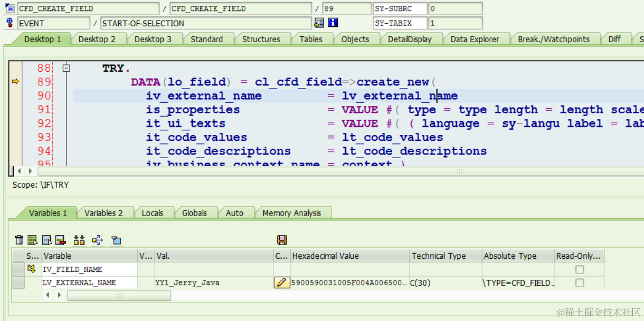Select the row header of IV_FIELD_NAME
644x321 pixels.
click(x=18, y=269)
